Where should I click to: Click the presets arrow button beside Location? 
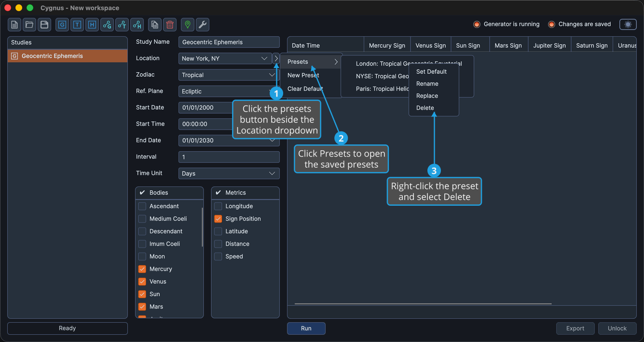[x=276, y=58]
